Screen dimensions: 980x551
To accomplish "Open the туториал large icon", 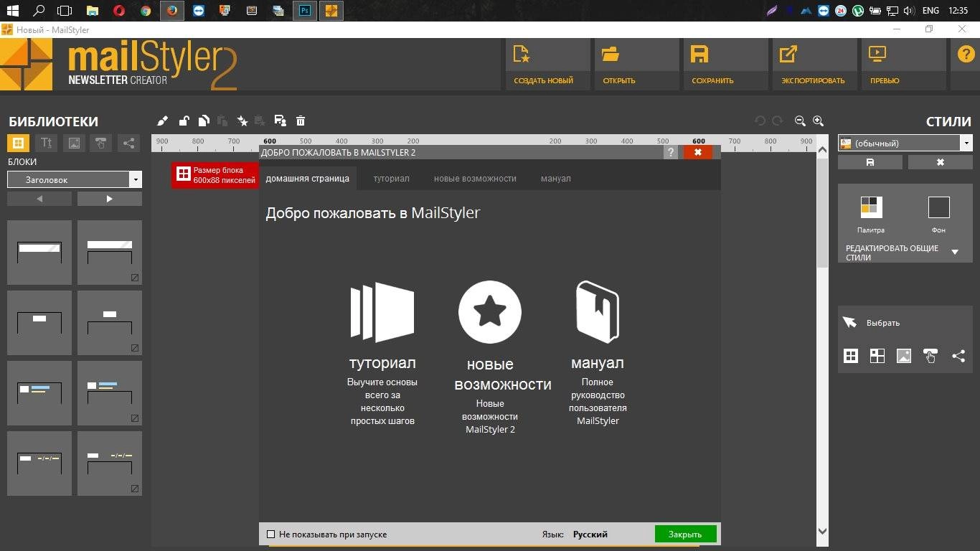I will click(x=382, y=312).
